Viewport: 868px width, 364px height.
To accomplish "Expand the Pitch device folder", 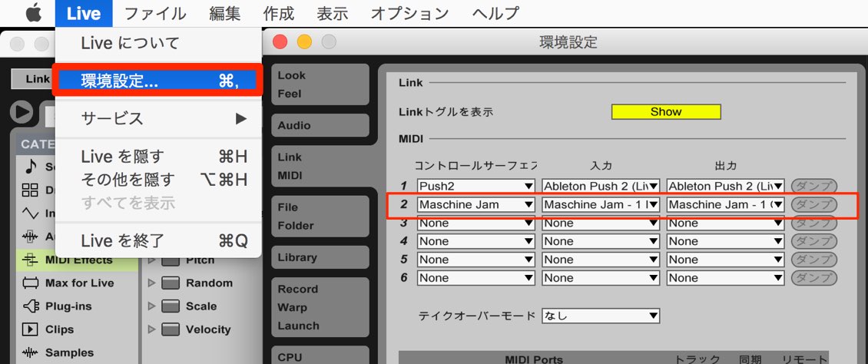I will click(152, 260).
